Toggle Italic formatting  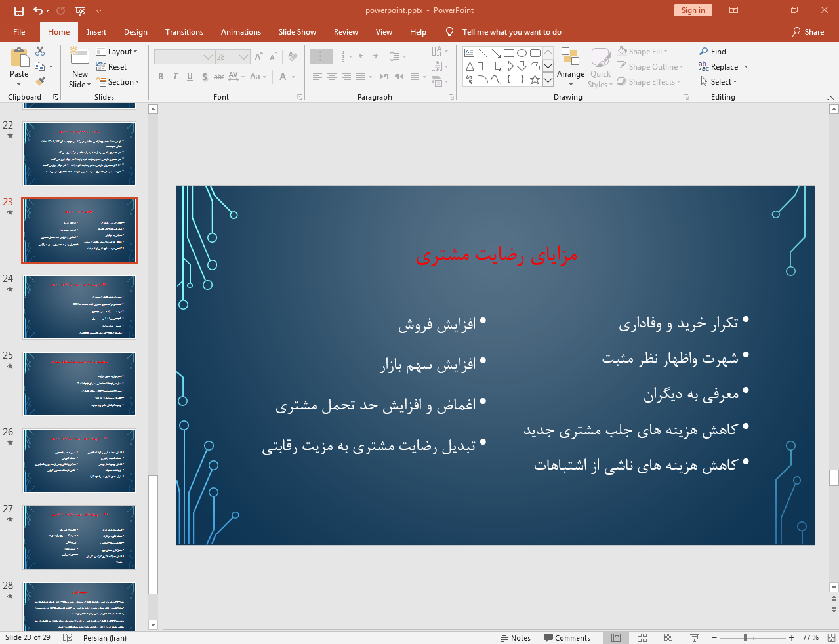tap(175, 77)
